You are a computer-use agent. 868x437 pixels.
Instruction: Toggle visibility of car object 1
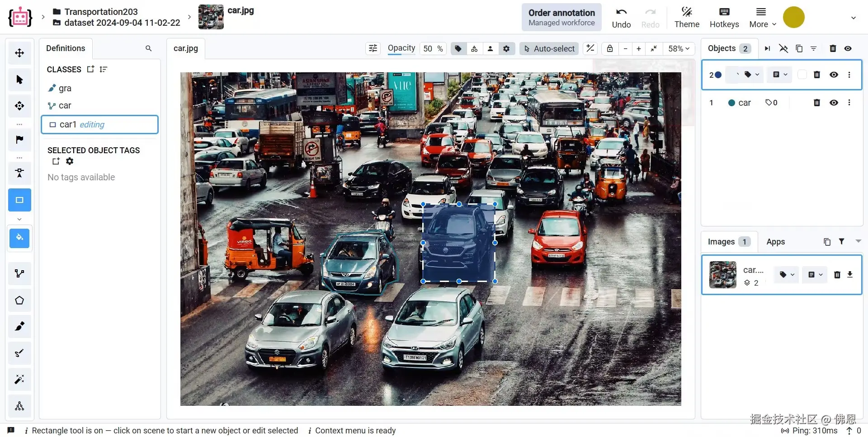(x=834, y=103)
